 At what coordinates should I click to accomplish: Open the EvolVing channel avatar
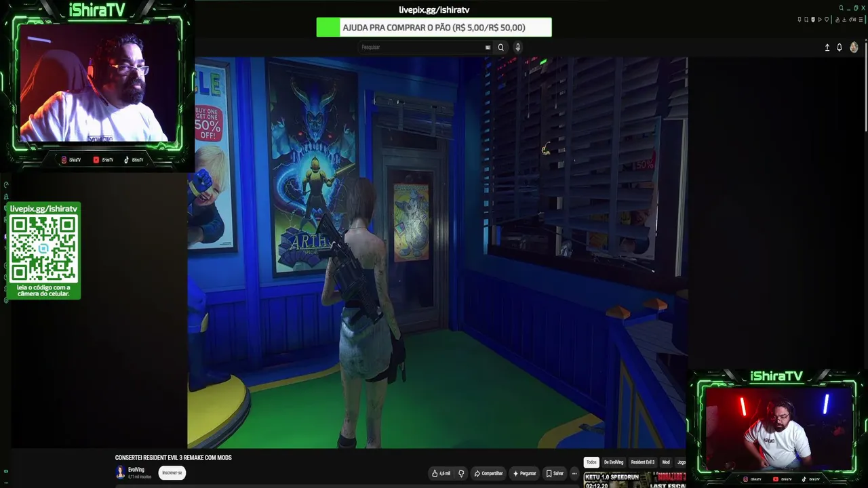coord(121,472)
